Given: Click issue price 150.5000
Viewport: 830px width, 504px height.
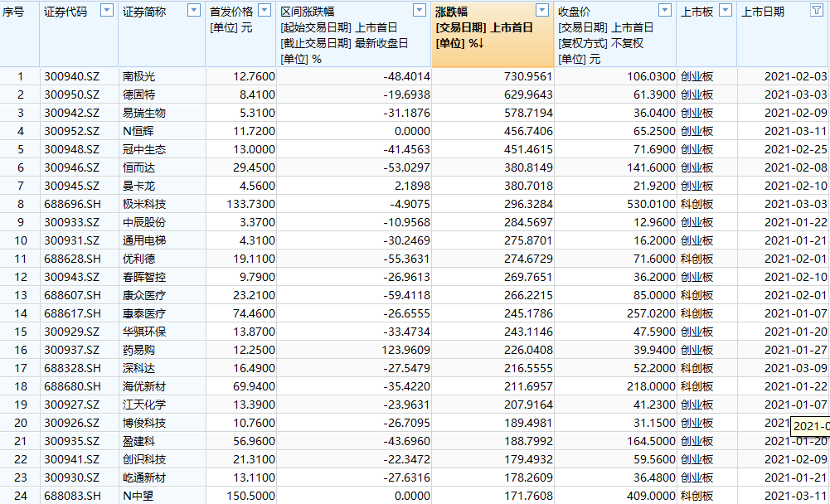Looking at the screenshot, I should (x=251, y=496).
